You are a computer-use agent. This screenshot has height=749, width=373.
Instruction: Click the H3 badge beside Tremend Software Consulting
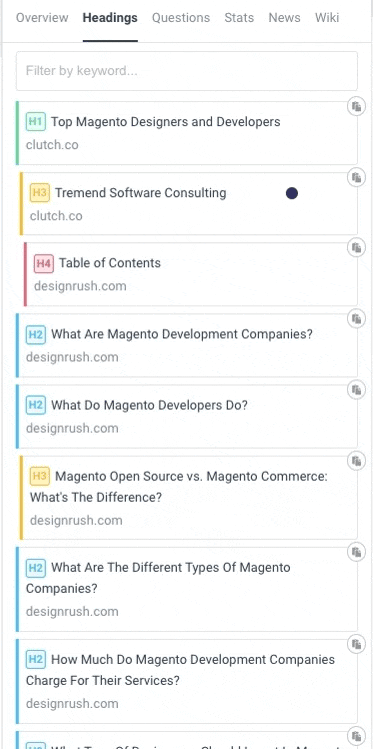point(40,193)
